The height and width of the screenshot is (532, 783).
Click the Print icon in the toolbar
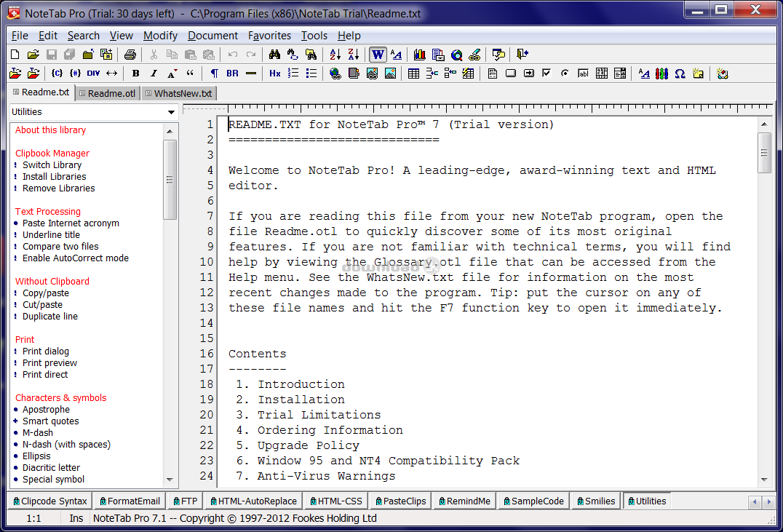click(130, 55)
